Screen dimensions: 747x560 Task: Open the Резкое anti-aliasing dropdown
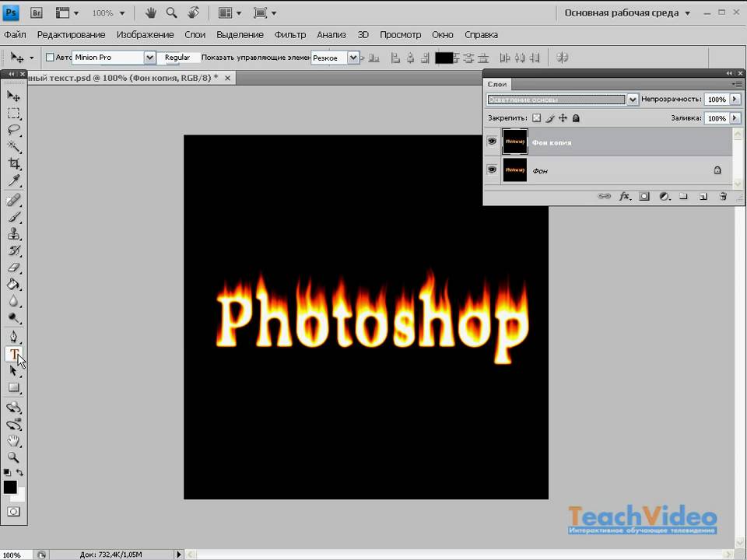(353, 58)
